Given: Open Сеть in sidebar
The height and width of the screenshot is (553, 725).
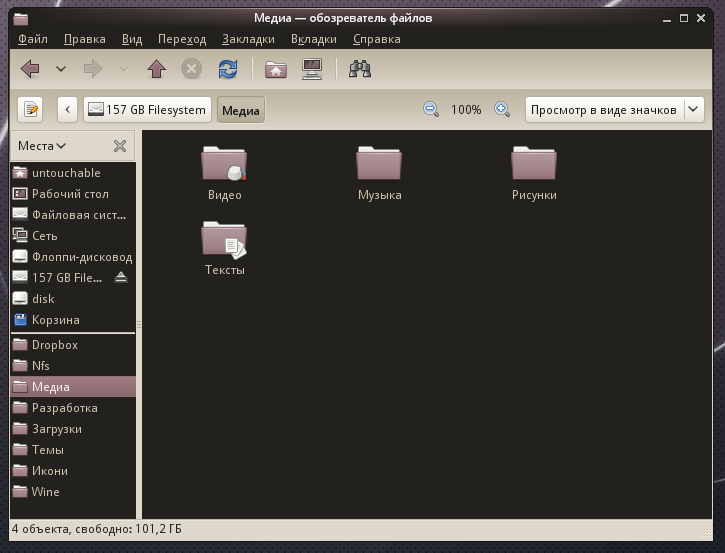Looking at the screenshot, I should point(73,236).
